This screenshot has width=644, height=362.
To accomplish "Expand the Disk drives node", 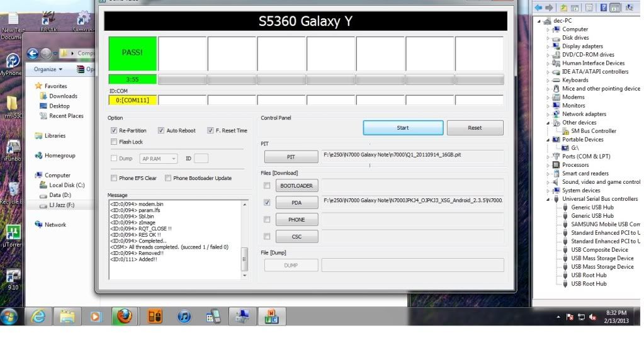I will [x=548, y=38].
